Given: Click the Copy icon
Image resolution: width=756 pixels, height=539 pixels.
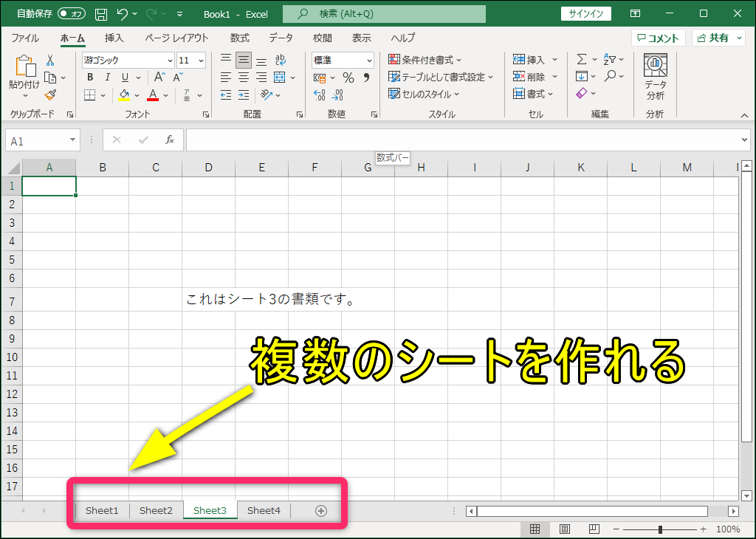Looking at the screenshot, I should click(x=50, y=77).
